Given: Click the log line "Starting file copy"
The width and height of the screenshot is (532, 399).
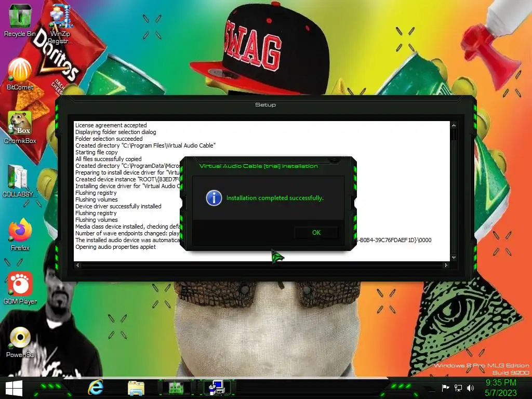Looking at the screenshot, I should 96,152.
